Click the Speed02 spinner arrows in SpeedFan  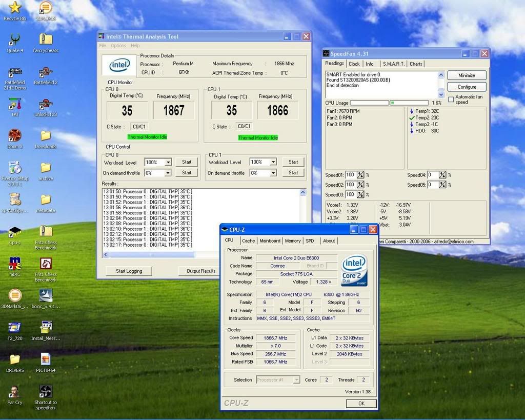[x=360, y=185]
